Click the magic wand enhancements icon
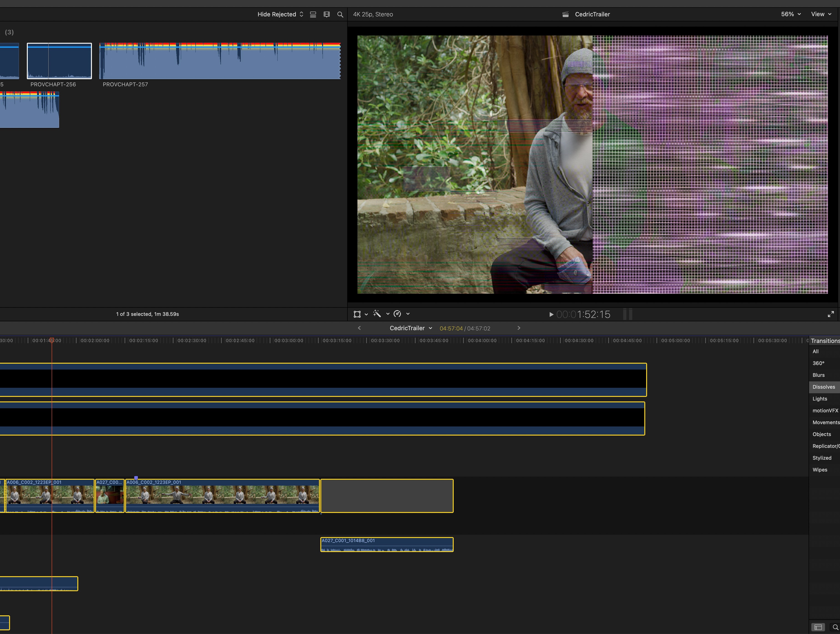Screen dimensions: 840x634 pyautogui.click(x=377, y=314)
